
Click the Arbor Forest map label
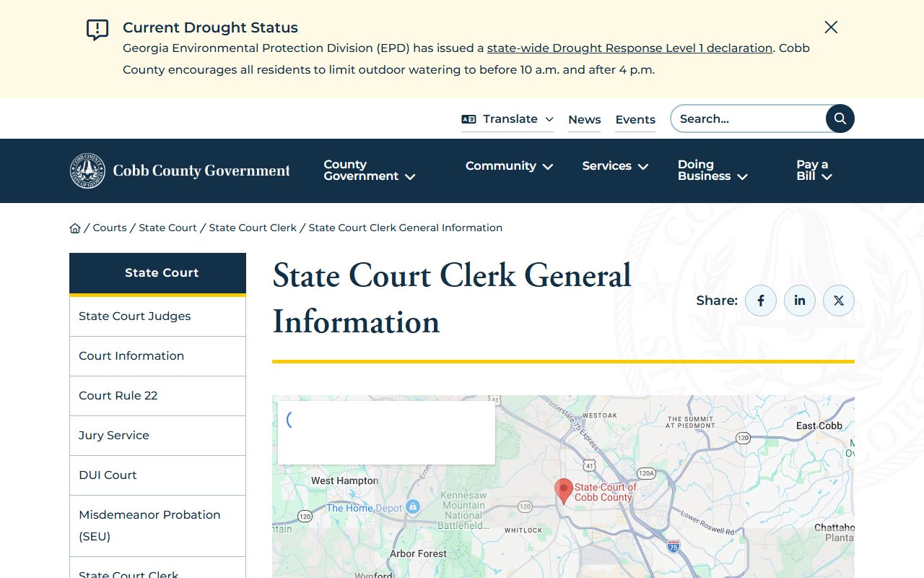point(418,553)
